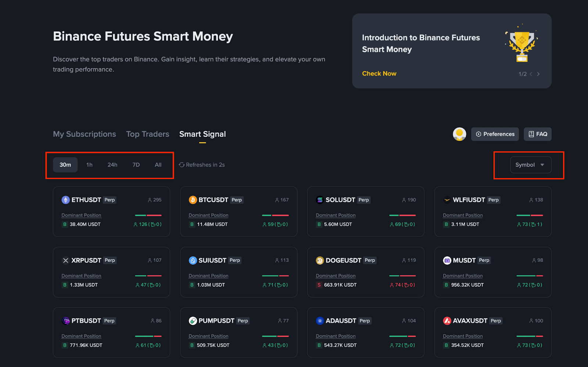Click the Bitcoin icon on BTCUSDT card

coord(193,200)
